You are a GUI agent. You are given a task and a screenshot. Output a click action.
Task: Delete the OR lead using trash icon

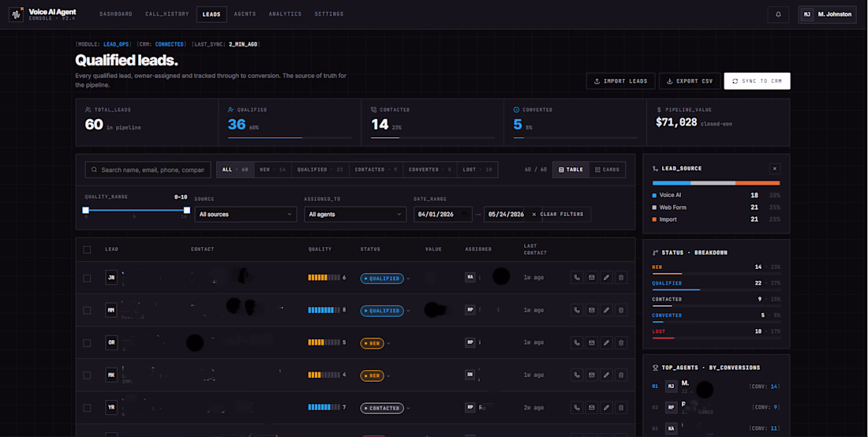point(620,343)
